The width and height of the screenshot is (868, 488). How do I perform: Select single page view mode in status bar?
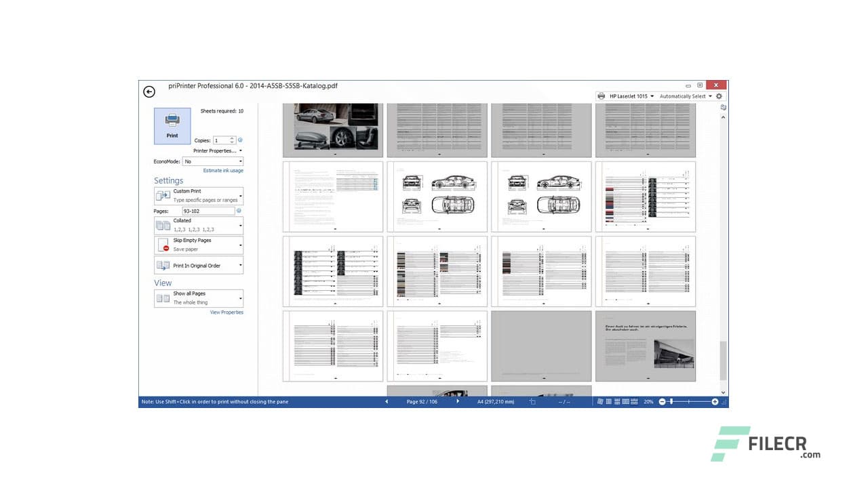coord(608,401)
